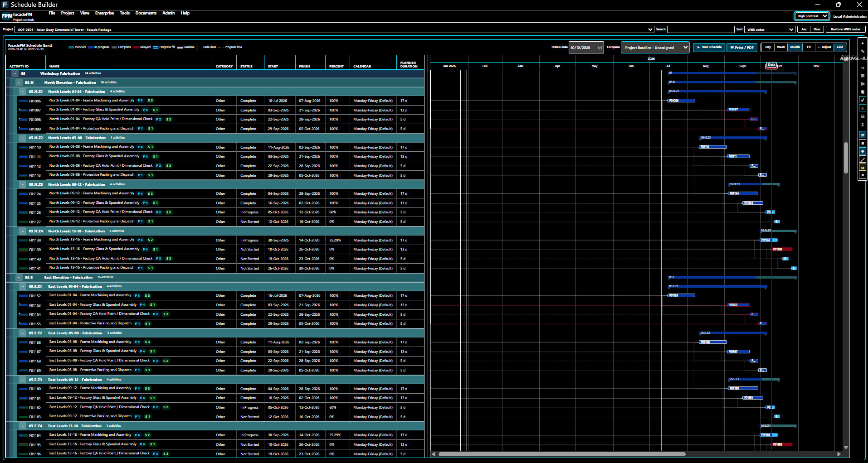
Task: Collapse the 05.E East Elevation - Fabrication group
Action: tap(19, 277)
